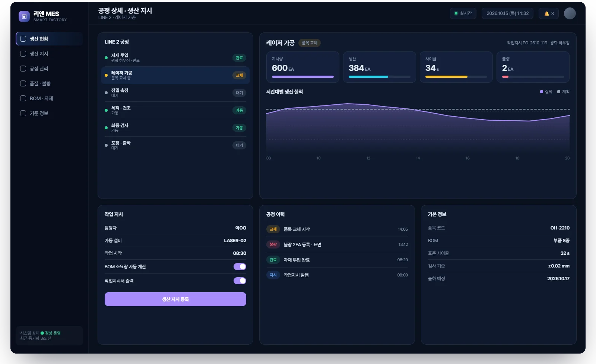596x364 pixels.
Task: Select 생산 현황 in sidebar menu
Action: [50, 39]
